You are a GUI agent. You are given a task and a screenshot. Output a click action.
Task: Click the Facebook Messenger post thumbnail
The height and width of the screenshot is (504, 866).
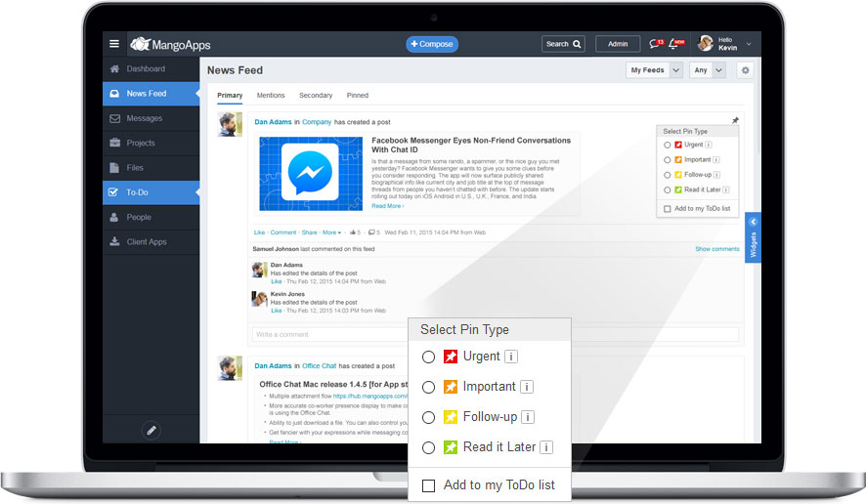[311, 173]
